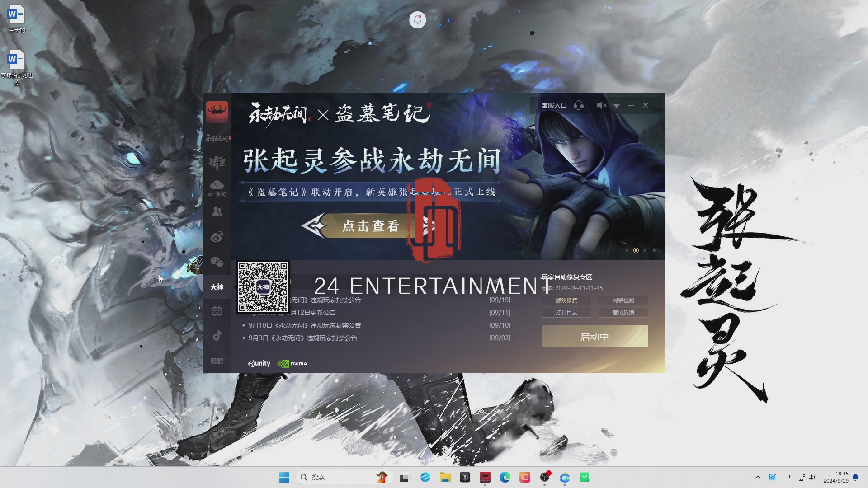Open the 9月10日 违规玩家封禁公告 announcement
Image resolution: width=868 pixels, height=488 pixels.
(x=305, y=325)
